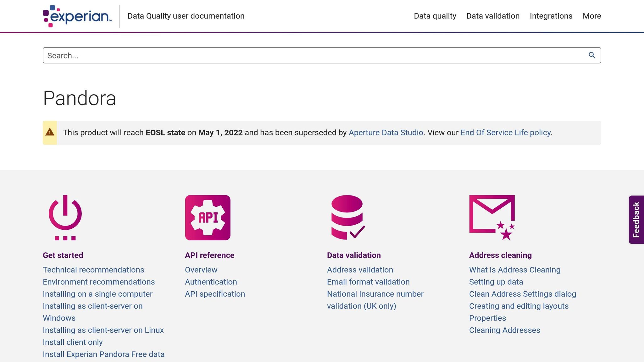The height and width of the screenshot is (362, 644).
Task: Open the More navigation menu
Action: tap(592, 16)
